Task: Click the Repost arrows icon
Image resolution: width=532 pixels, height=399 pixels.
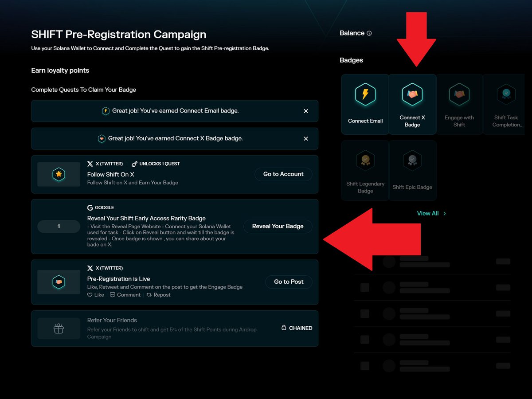Action: pyautogui.click(x=149, y=295)
